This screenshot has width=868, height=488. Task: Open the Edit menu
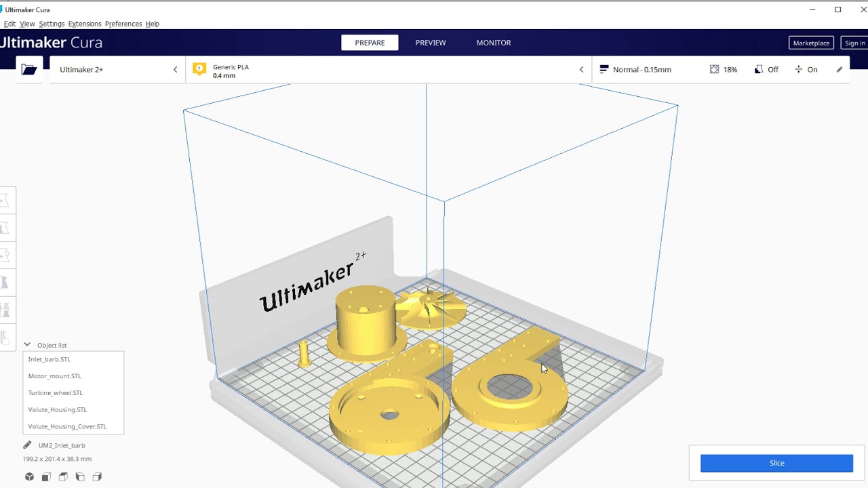(9, 24)
